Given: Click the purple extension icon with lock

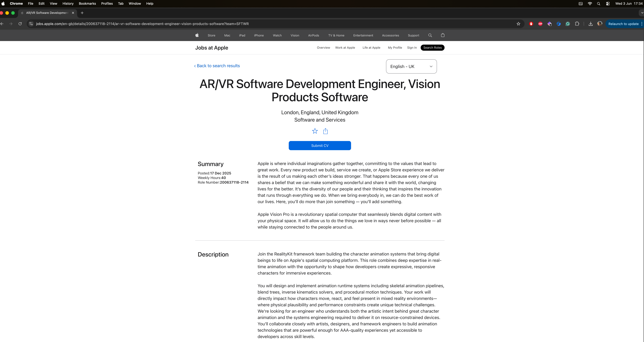Looking at the screenshot, I should pos(549,24).
